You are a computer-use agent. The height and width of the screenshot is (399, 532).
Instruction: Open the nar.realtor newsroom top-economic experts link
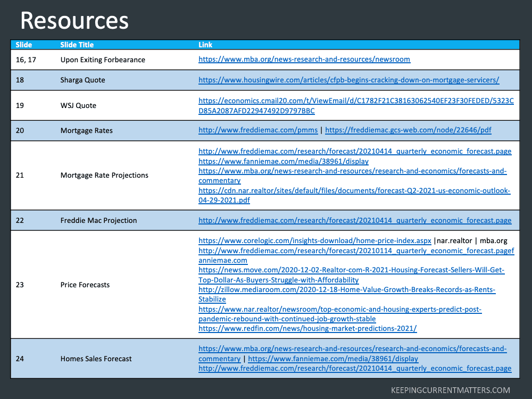340,314
